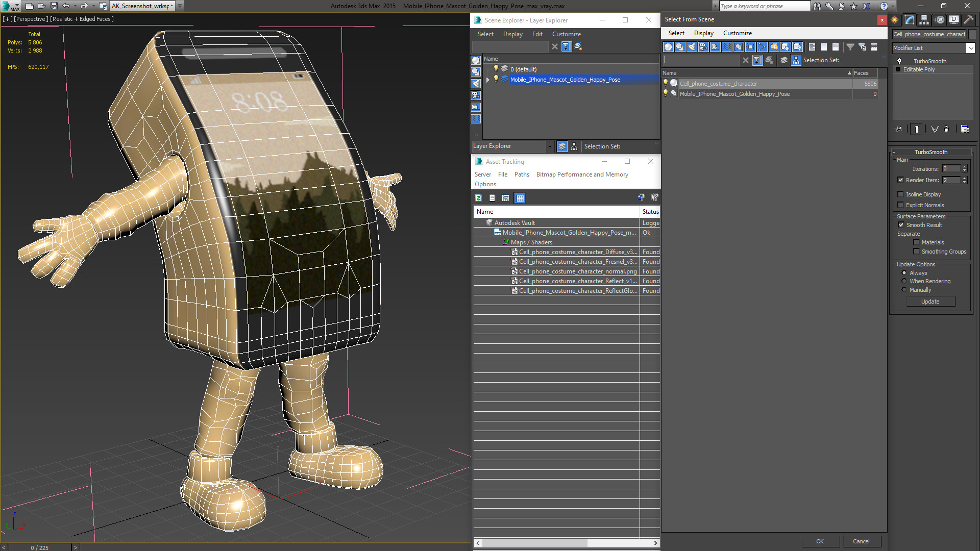The height and width of the screenshot is (551, 980).
Task: Toggle Display Shapes filter in Select From Scene
Action: pyautogui.click(x=680, y=47)
